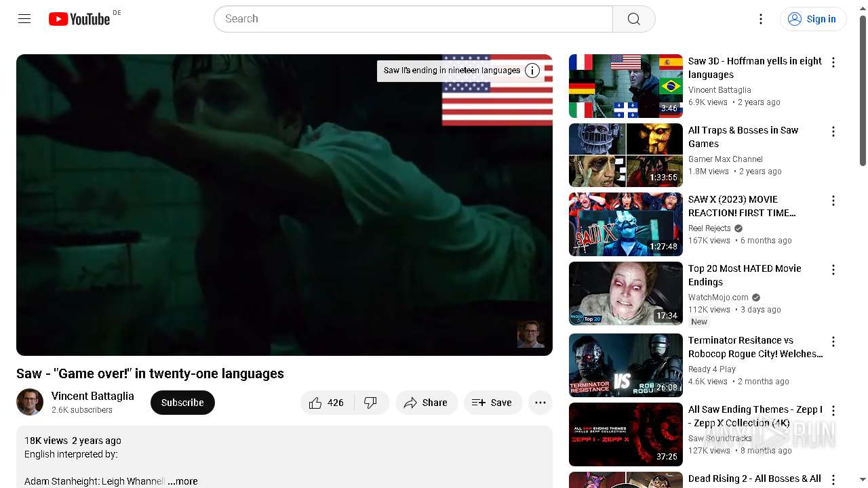Subscribe to Vincent Battaglia

coord(182,403)
